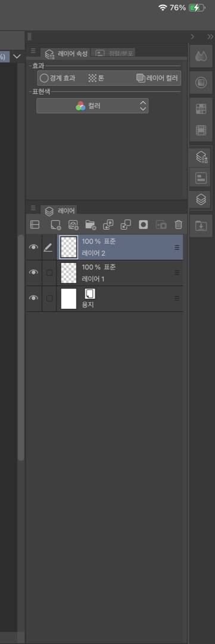Open the Layer Property panel hamburger menu
Image resolution: width=215 pixels, height=644 pixels.
(33, 51)
